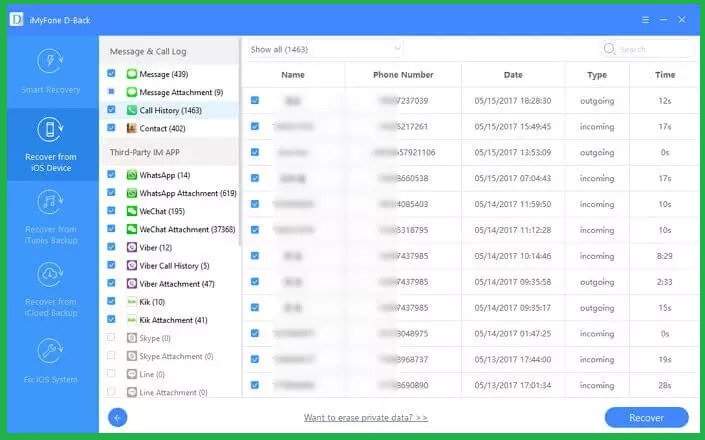Open Recover from iCloud Backup icon
Image resolution: width=705 pixels, height=440 pixels.
(50, 275)
